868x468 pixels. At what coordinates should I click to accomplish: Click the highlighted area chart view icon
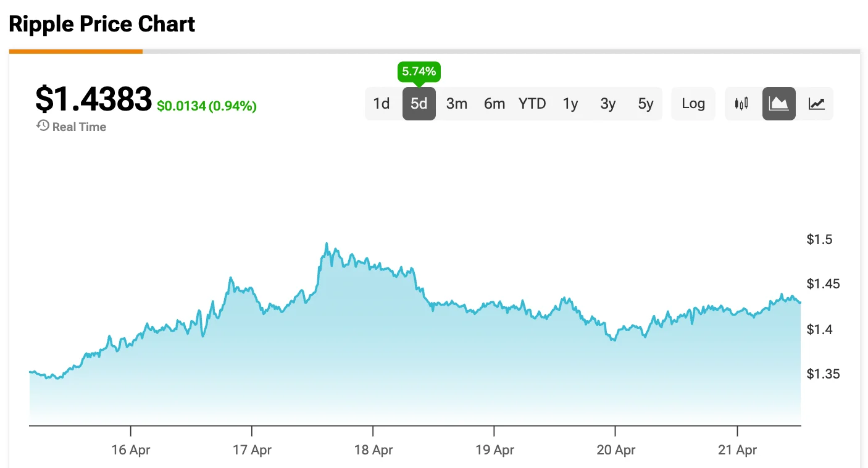[x=779, y=104]
